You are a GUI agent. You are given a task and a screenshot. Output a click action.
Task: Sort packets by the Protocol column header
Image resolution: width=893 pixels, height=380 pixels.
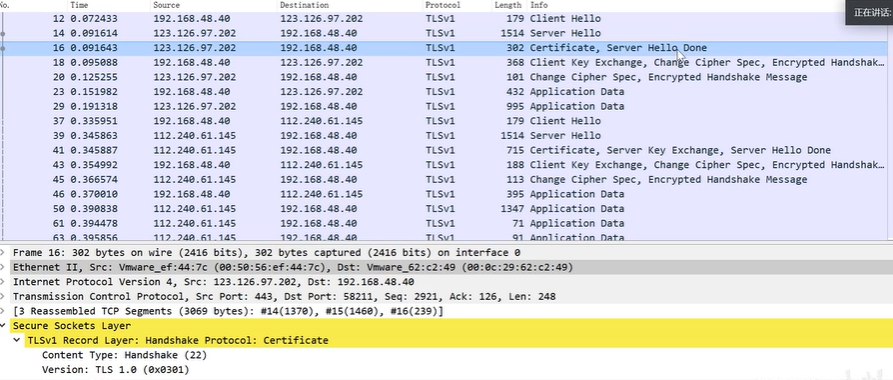coord(457,5)
